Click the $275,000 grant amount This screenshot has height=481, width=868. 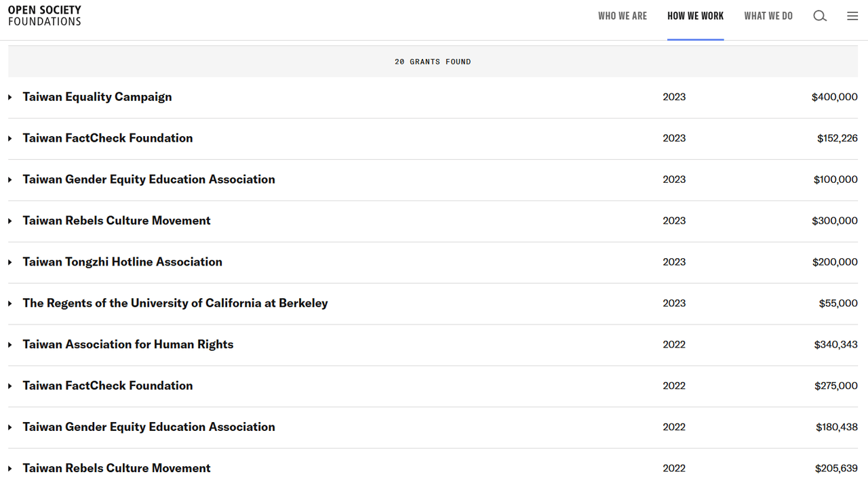click(x=835, y=386)
